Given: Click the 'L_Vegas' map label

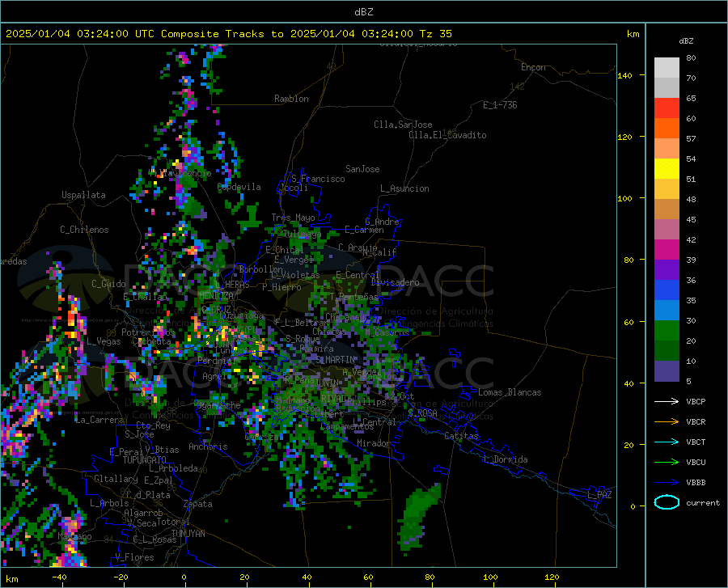Looking at the screenshot, I should tap(104, 341).
